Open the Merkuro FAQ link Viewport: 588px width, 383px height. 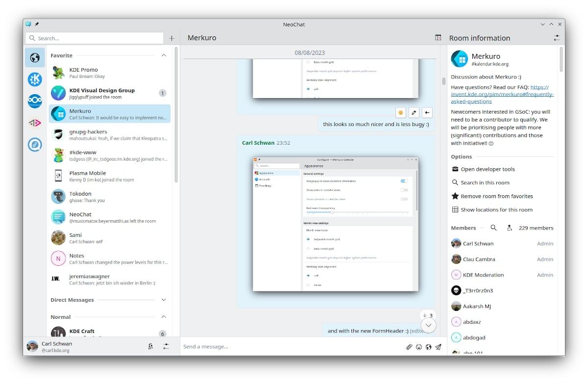click(502, 94)
